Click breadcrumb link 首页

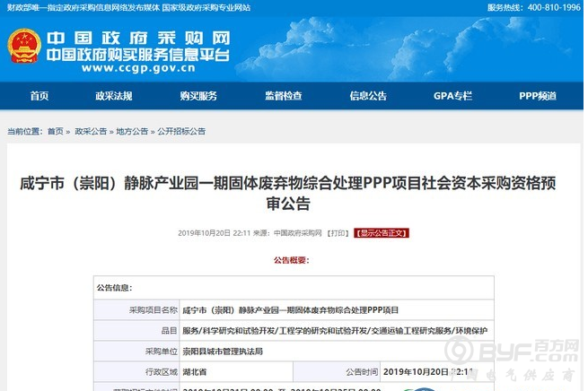click(x=56, y=132)
